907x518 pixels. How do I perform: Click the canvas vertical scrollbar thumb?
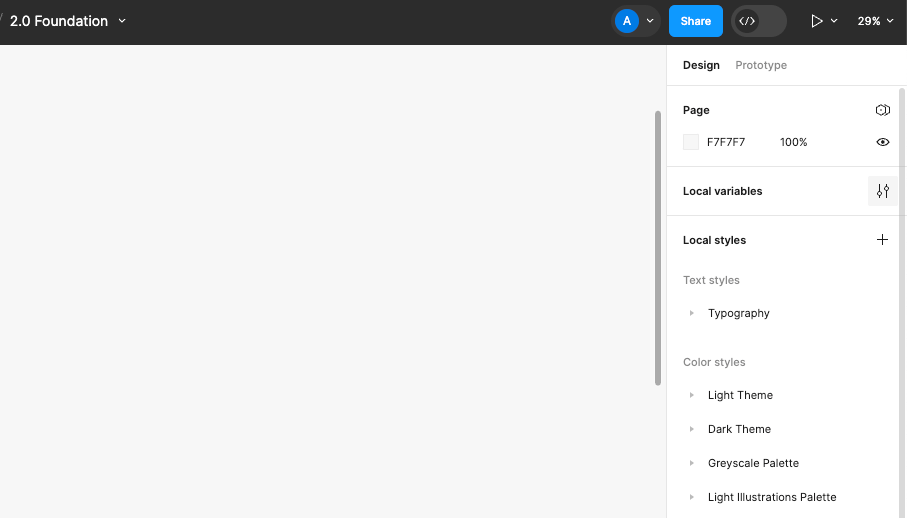pyautogui.click(x=658, y=247)
